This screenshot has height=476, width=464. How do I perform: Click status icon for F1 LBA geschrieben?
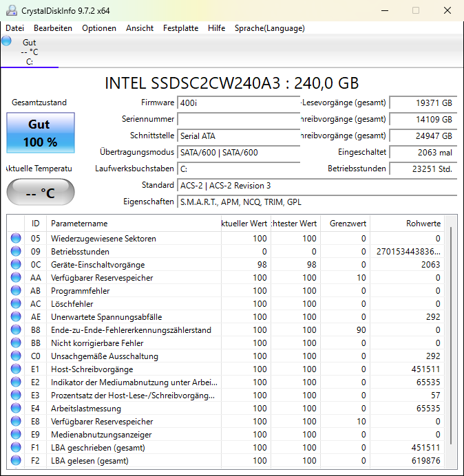click(16, 447)
